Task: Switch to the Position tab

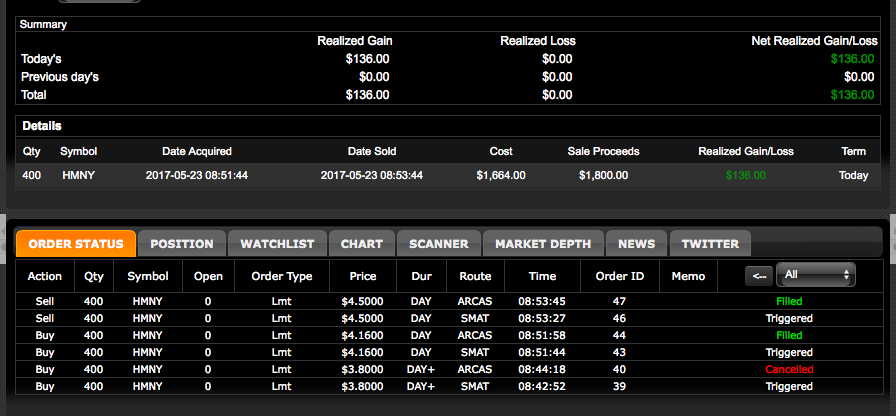Action: point(182,244)
